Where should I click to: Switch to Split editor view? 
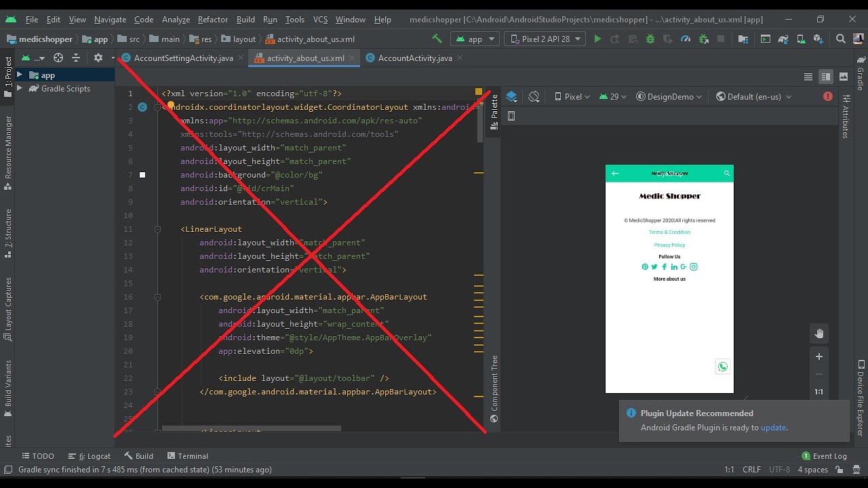click(x=825, y=77)
